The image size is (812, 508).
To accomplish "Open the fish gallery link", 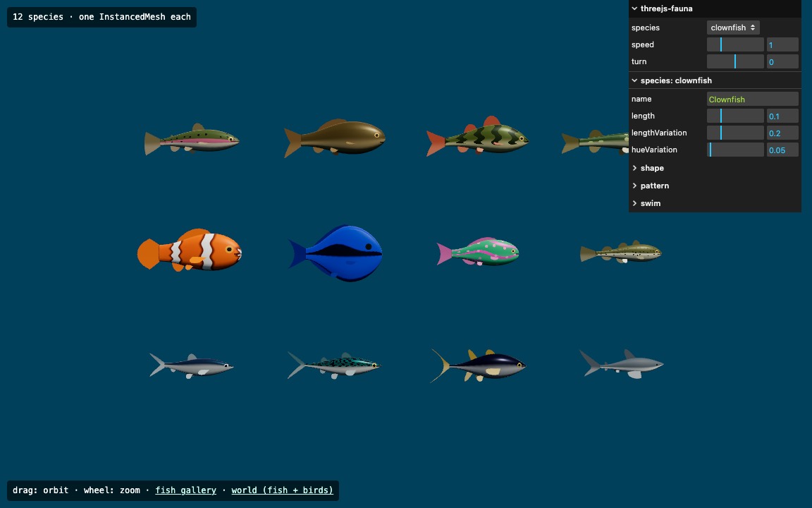I will [x=185, y=490].
